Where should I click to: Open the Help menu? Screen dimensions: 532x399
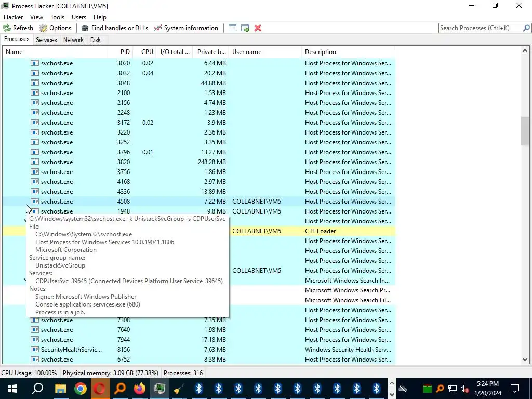[100, 17]
